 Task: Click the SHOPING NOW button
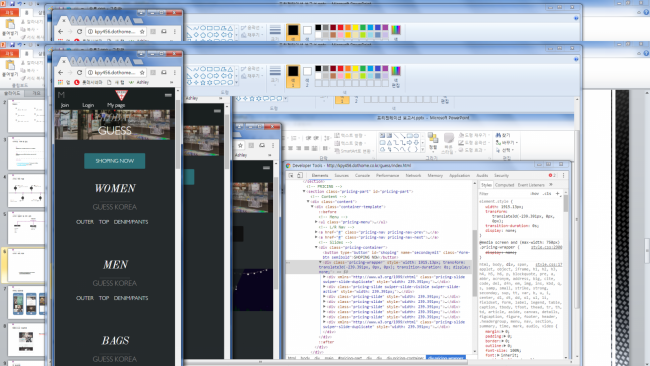point(114,161)
